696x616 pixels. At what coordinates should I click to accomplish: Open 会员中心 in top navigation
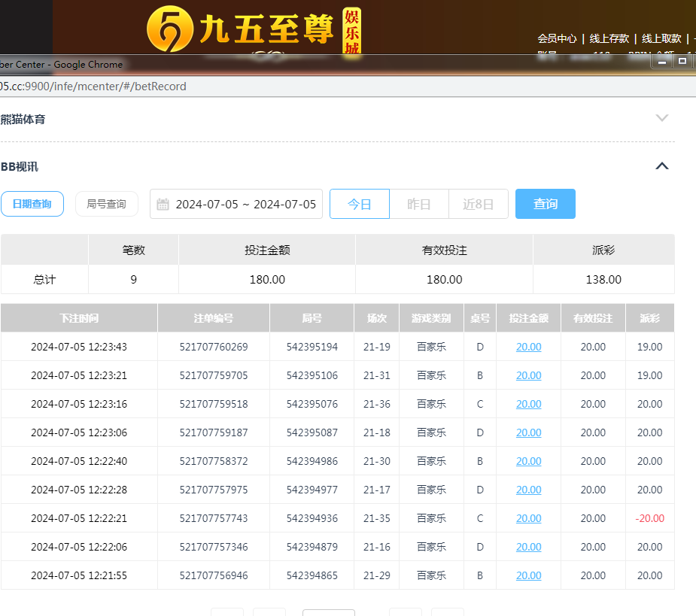coord(557,38)
